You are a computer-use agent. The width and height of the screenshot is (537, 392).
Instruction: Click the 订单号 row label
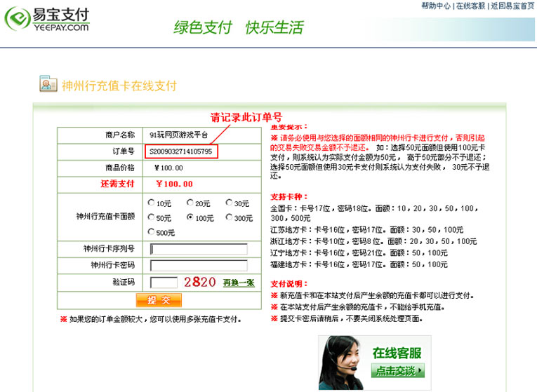click(x=124, y=151)
